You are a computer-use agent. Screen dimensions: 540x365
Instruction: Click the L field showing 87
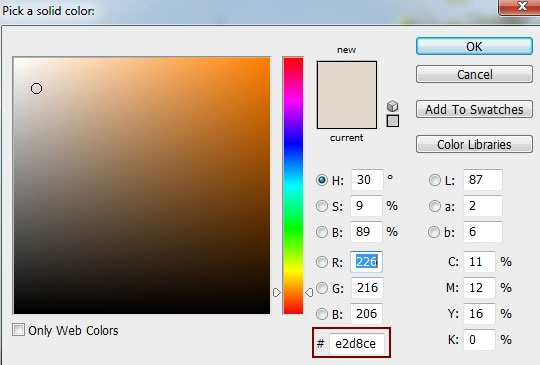[483, 180]
